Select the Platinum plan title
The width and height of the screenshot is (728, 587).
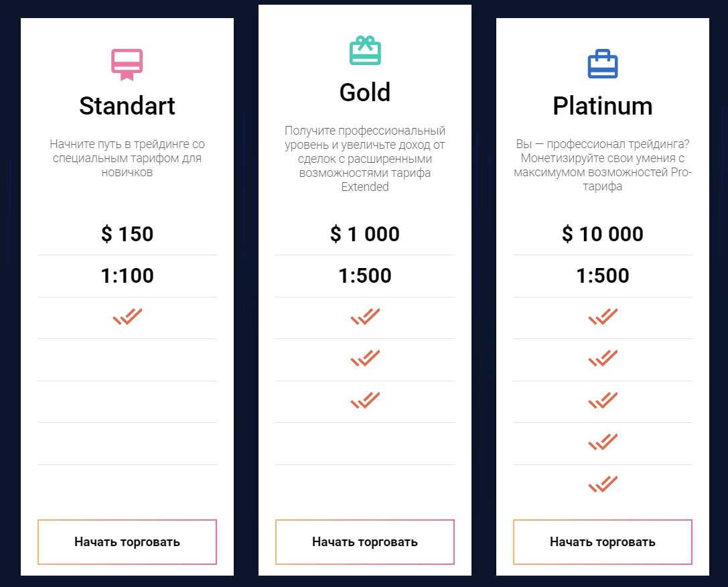click(x=603, y=106)
